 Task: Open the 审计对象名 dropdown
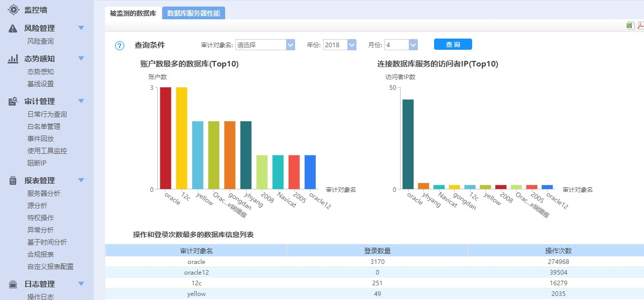290,45
